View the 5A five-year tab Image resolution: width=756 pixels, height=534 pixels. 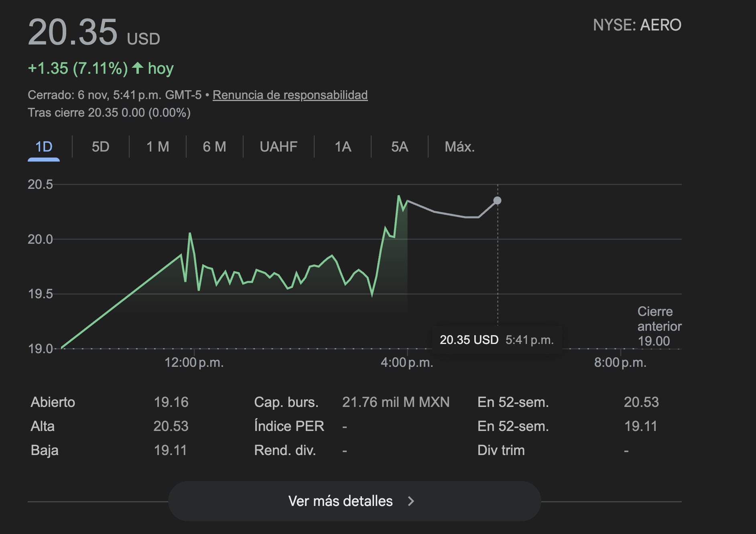399,147
